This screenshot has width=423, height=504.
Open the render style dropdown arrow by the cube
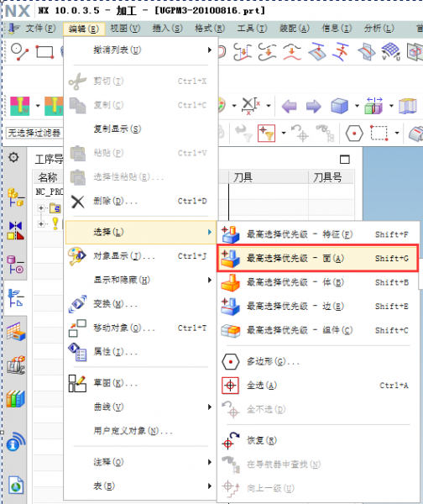[357, 106]
